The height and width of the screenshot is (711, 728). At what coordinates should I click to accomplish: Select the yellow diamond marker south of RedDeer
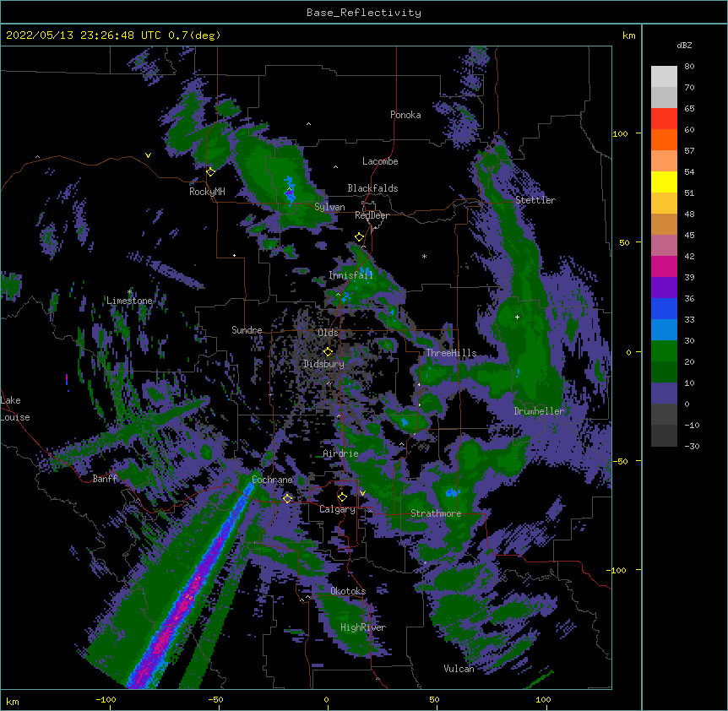click(x=359, y=237)
